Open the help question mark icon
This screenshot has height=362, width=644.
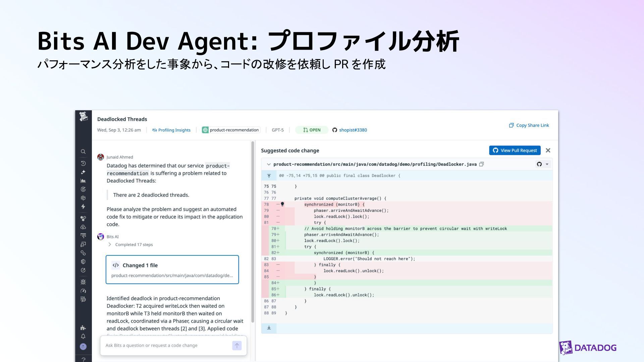pyautogui.click(x=83, y=359)
